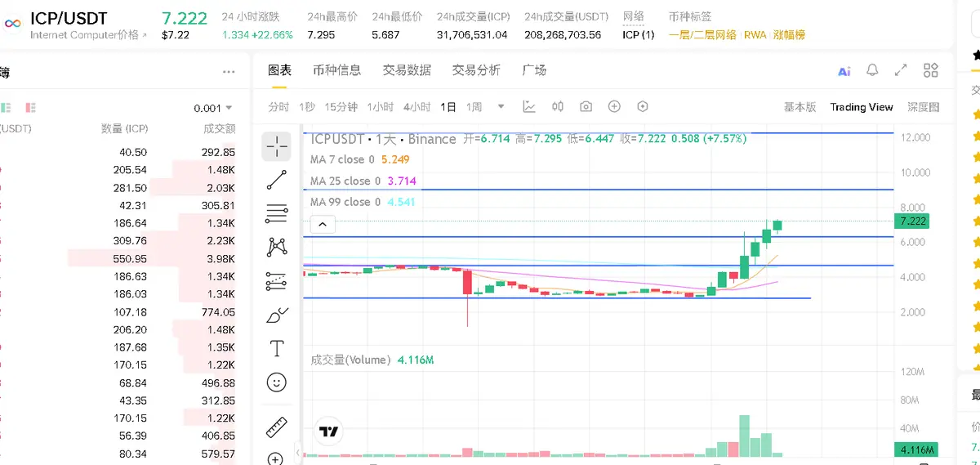Select the trend line drawing tool
Image resolution: width=980 pixels, height=465 pixels.
pos(277,181)
